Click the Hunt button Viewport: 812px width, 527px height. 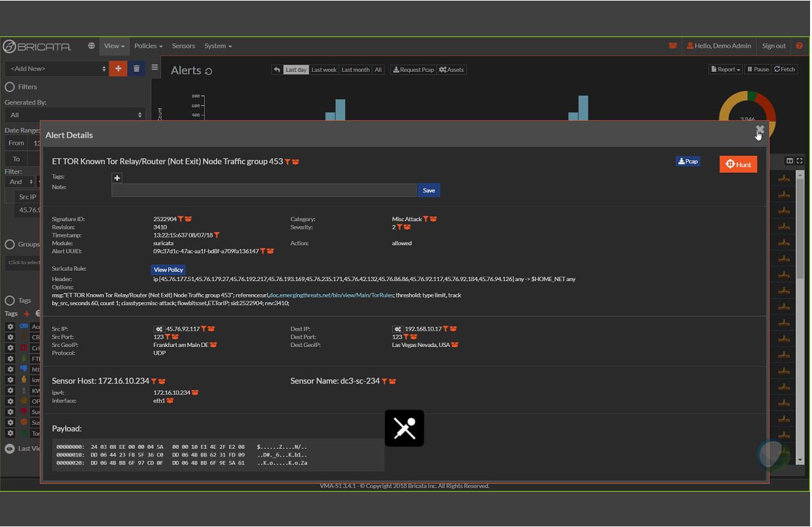point(738,164)
